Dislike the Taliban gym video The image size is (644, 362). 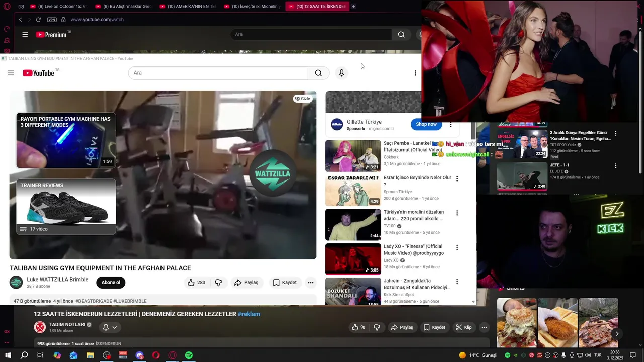(218, 283)
